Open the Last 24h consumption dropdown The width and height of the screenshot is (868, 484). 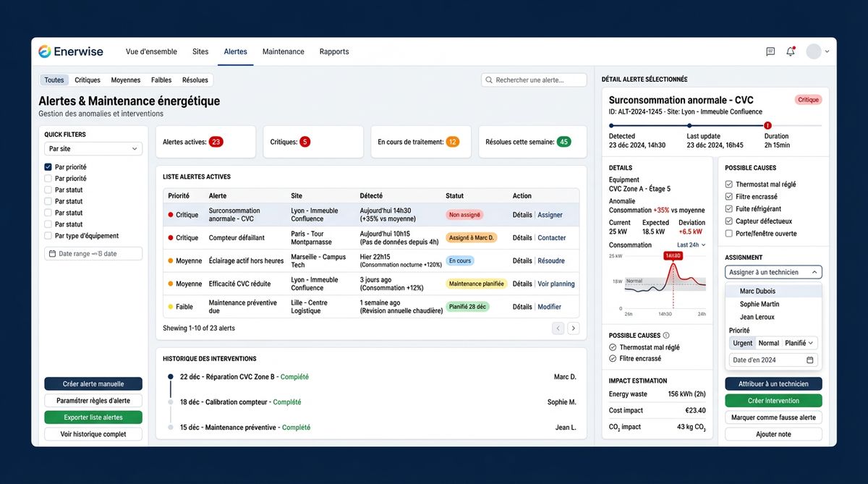(691, 245)
